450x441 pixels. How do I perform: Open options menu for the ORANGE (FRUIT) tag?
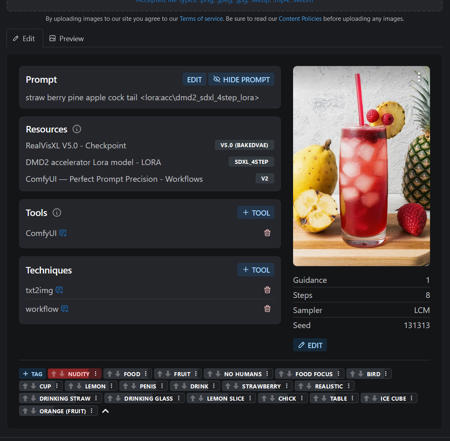[92, 411]
